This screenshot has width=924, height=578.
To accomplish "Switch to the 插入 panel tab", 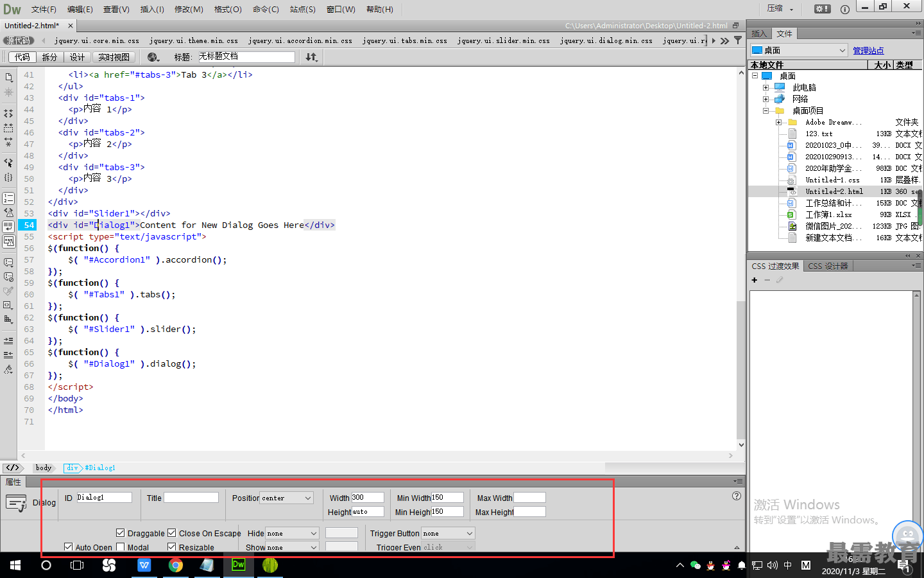I will click(759, 33).
